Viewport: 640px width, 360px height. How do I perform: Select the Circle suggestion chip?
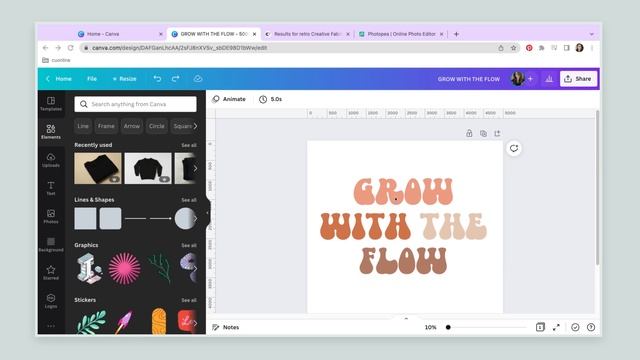157,126
